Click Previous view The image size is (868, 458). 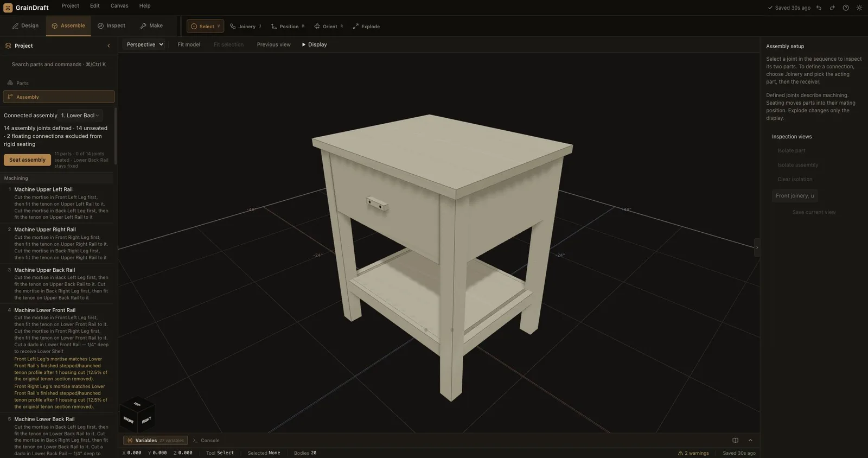[x=273, y=44]
